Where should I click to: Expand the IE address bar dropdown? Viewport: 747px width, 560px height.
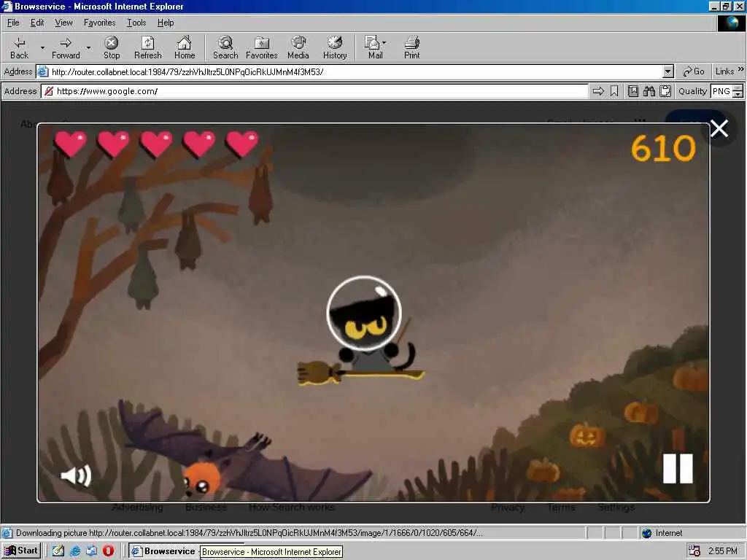(668, 72)
